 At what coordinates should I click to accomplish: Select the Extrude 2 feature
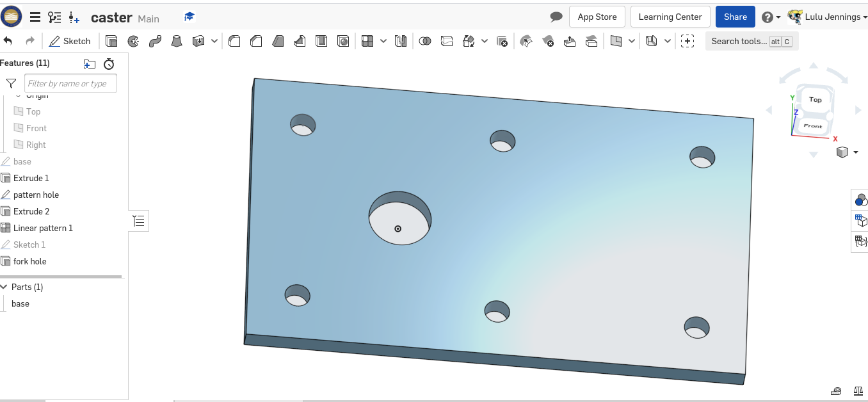coord(31,211)
